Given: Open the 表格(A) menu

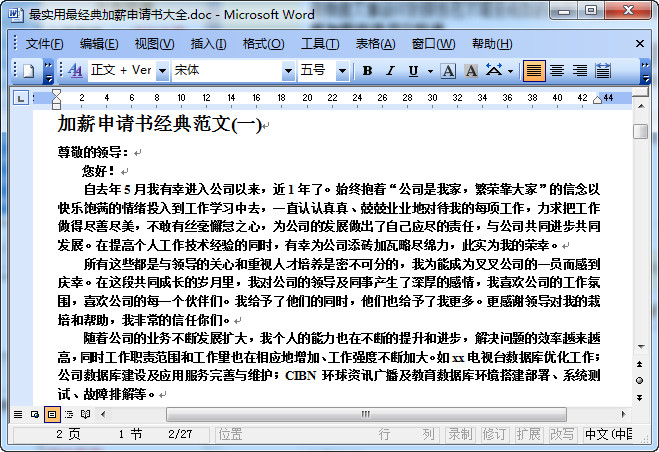Looking at the screenshot, I should (375, 44).
